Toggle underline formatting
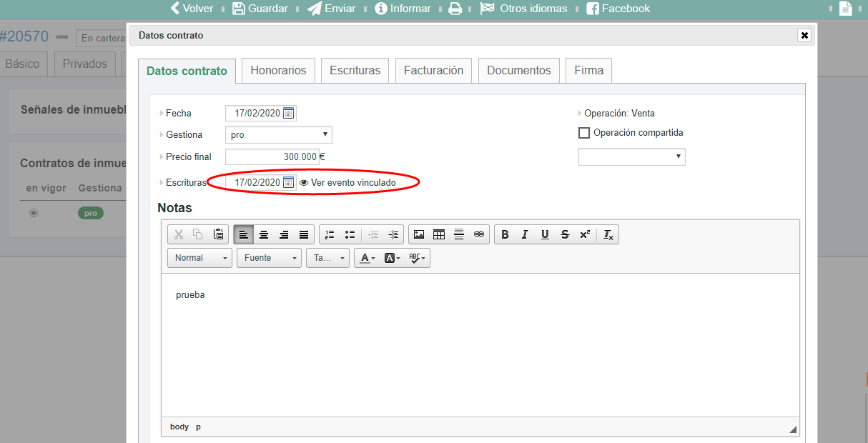The image size is (868, 443). (545, 234)
